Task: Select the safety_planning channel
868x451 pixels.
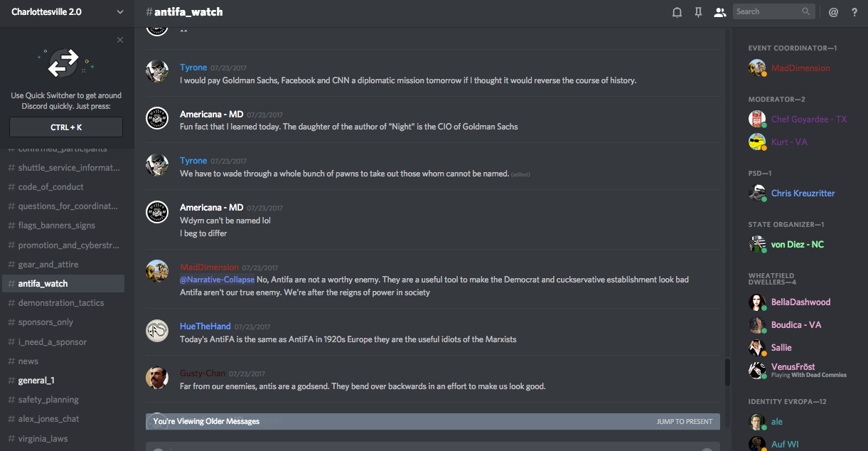Action: point(48,400)
